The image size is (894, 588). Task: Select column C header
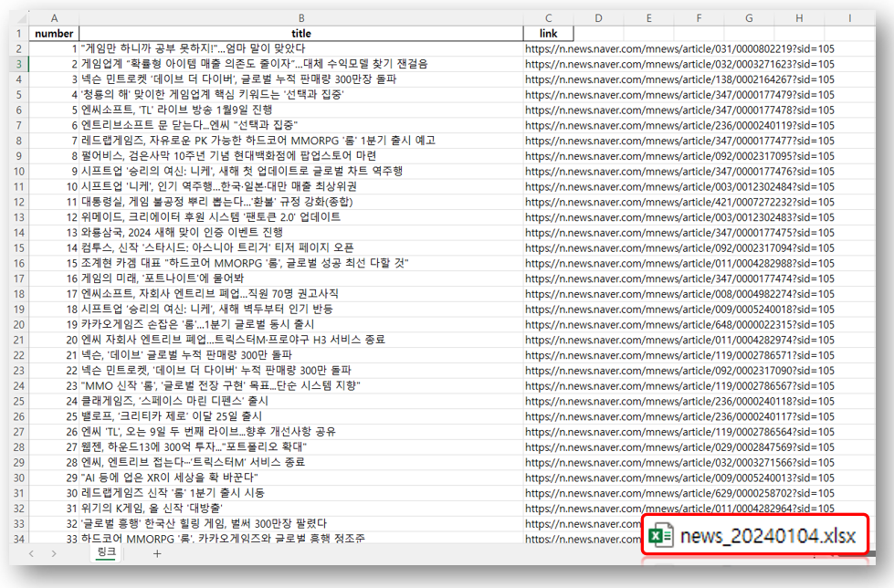point(548,18)
